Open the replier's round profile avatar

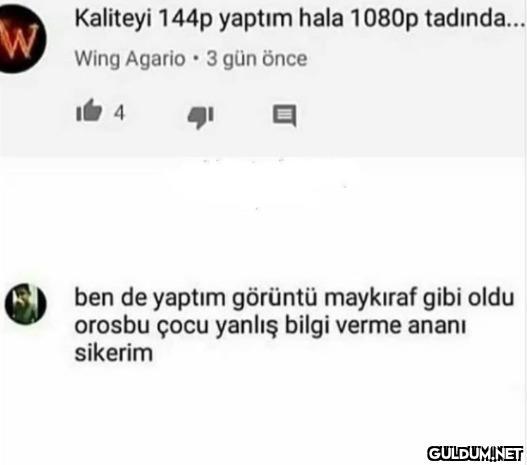click(x=26, y=304)
